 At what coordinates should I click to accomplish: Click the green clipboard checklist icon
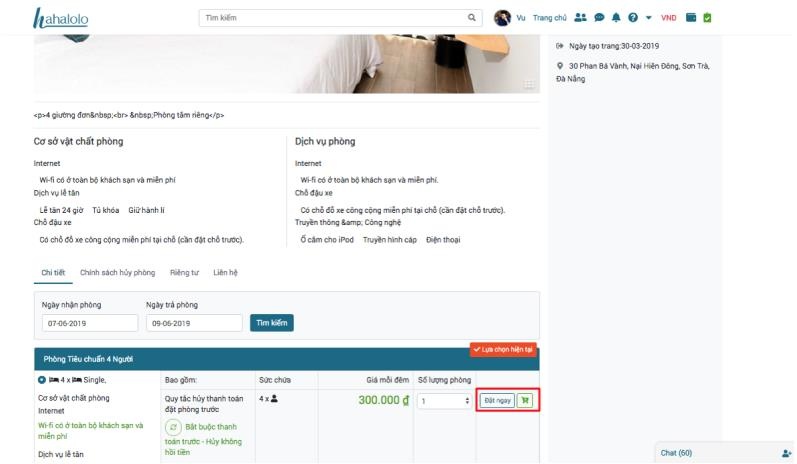[x=707, y=18]
